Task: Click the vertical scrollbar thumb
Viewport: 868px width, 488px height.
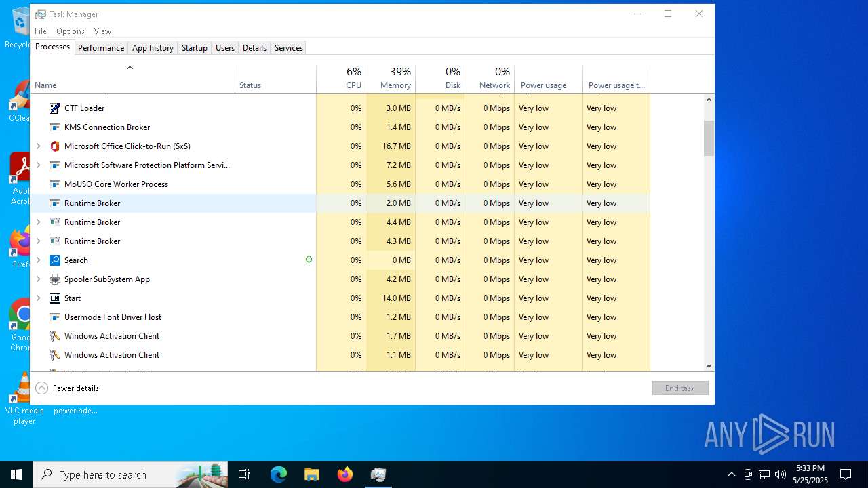Action: (709, 138)
